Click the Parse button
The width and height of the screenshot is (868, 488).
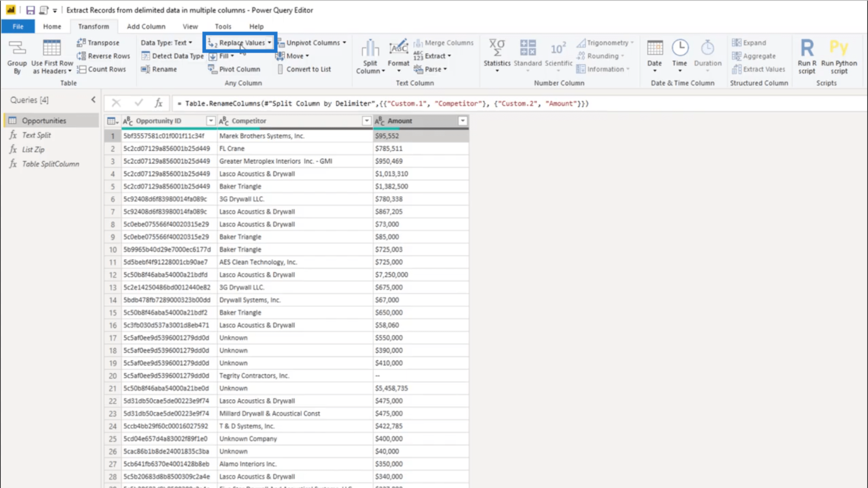[x=430, y=69]
